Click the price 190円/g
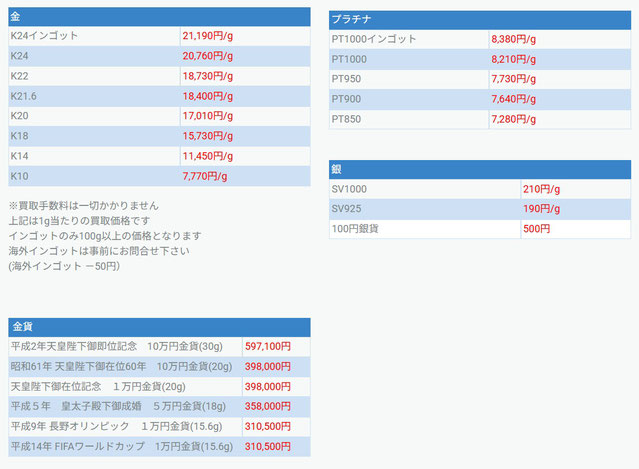The image size is (639, 469). [541, 209]
